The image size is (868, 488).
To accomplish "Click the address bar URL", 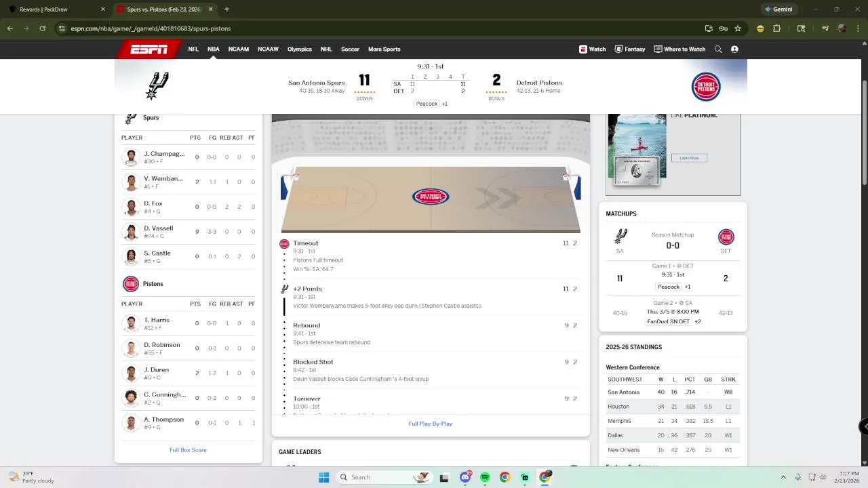I will pyautogui.click(x=151, y=28).
